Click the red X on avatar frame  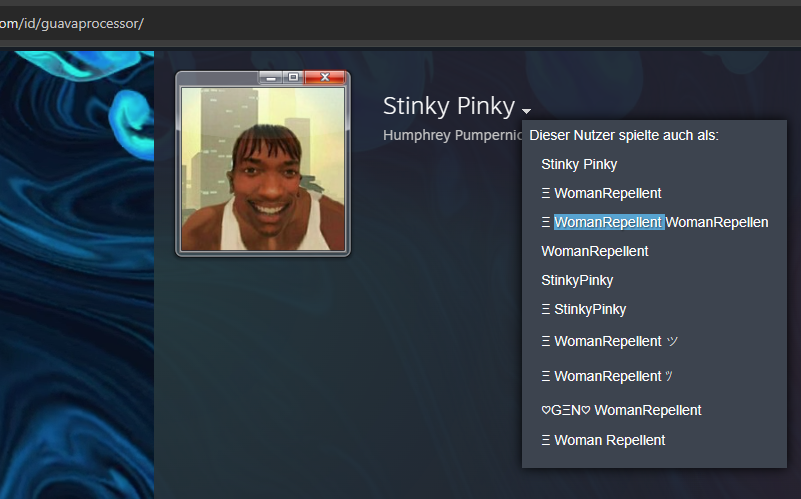click(325, 77)
